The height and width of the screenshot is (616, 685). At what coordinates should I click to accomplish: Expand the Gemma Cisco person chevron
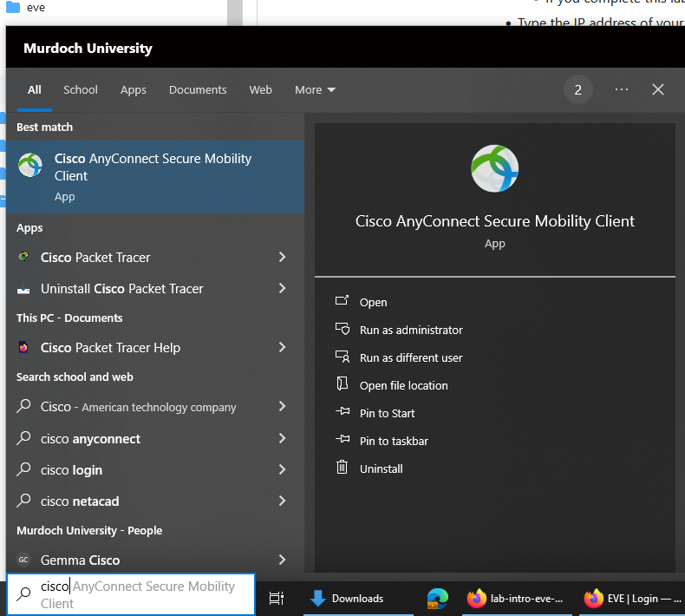tap(282, 560)
